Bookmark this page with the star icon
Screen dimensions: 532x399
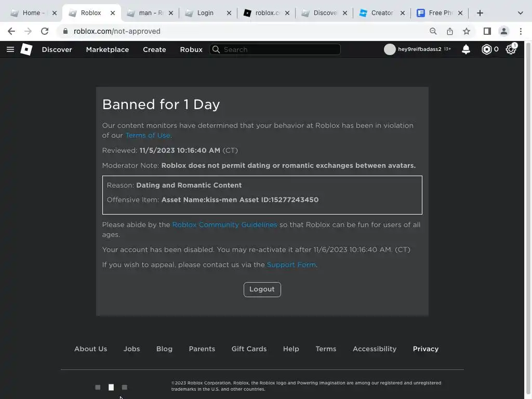(467, 31)
